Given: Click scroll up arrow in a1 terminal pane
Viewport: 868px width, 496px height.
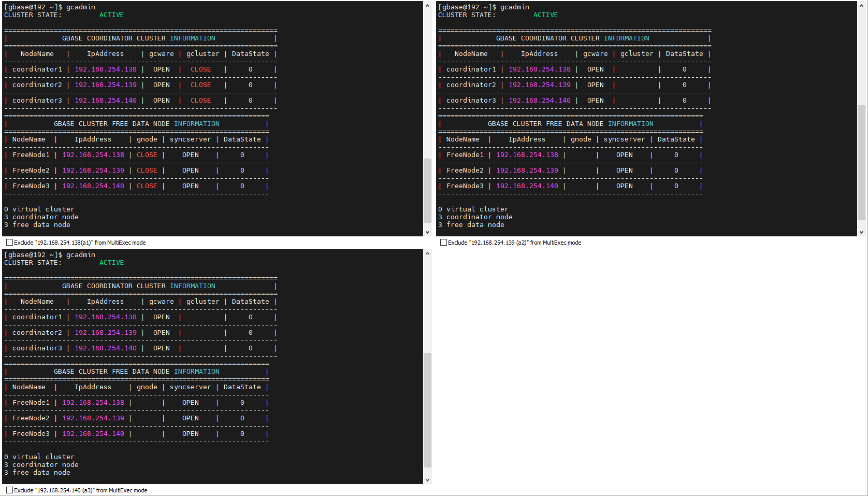Looking at the screenshot, I should [427, 6].
